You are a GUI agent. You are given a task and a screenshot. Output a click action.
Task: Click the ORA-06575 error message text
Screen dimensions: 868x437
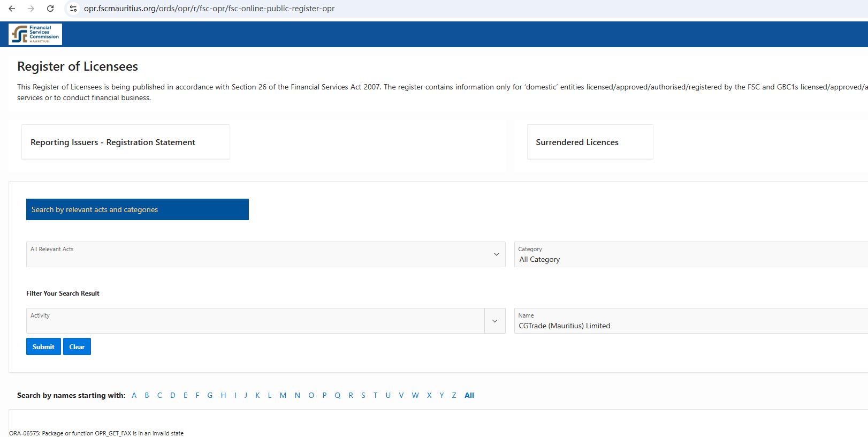click(96, 433)
